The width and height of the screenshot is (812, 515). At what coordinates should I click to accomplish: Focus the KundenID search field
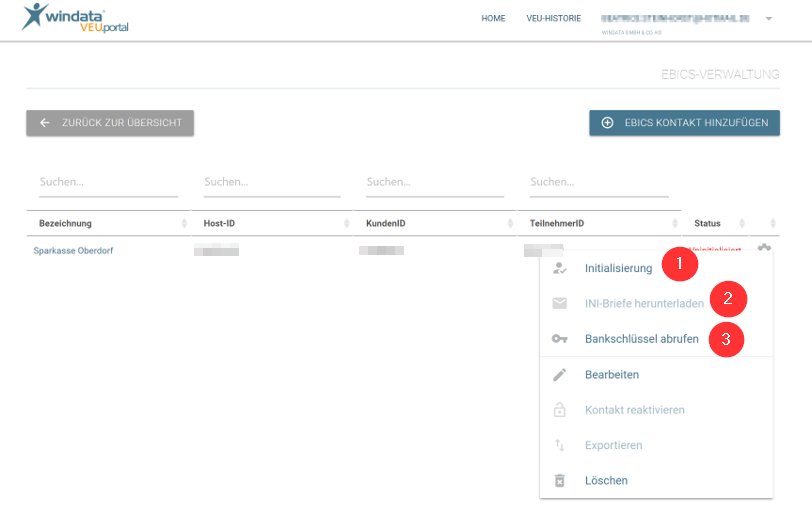coord(435,182)
